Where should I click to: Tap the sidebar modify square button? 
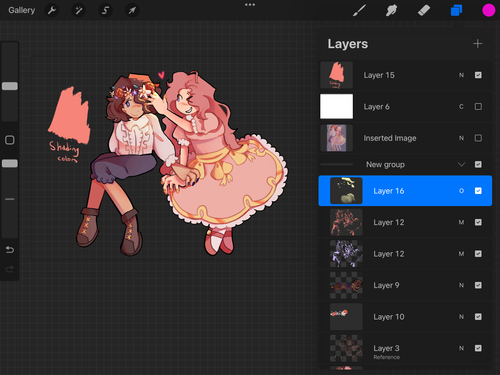10,140
